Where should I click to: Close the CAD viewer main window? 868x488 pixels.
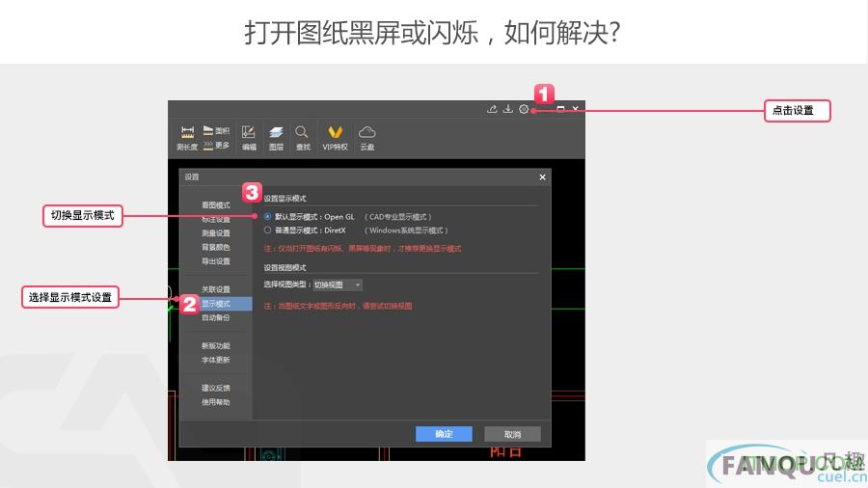click(x=576, y=109)
